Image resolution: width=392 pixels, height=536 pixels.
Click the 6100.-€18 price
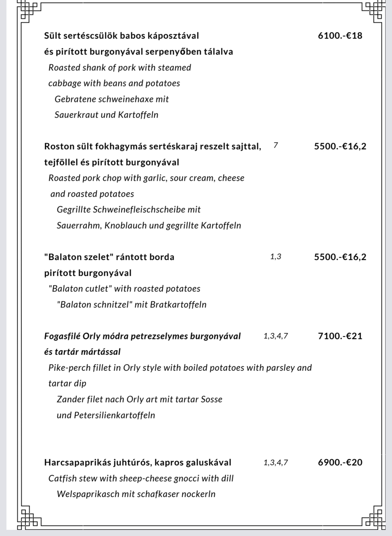(340, 36)
